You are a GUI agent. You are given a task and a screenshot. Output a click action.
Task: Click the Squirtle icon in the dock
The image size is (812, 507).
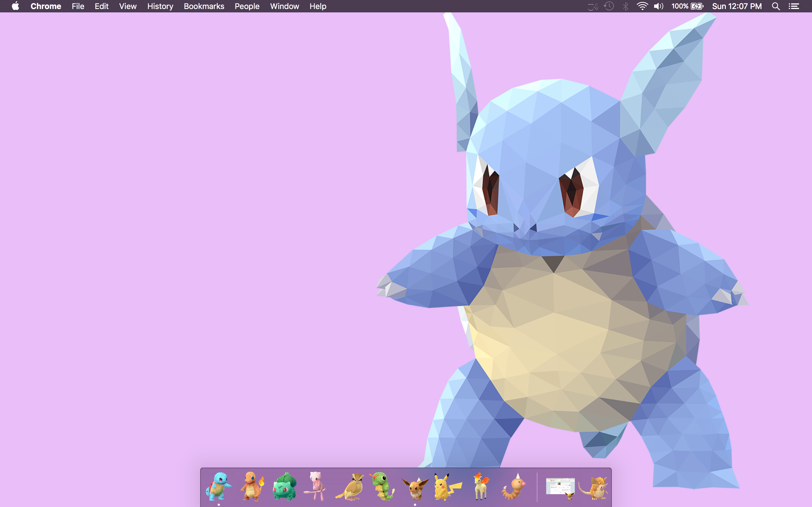point(219,486)
